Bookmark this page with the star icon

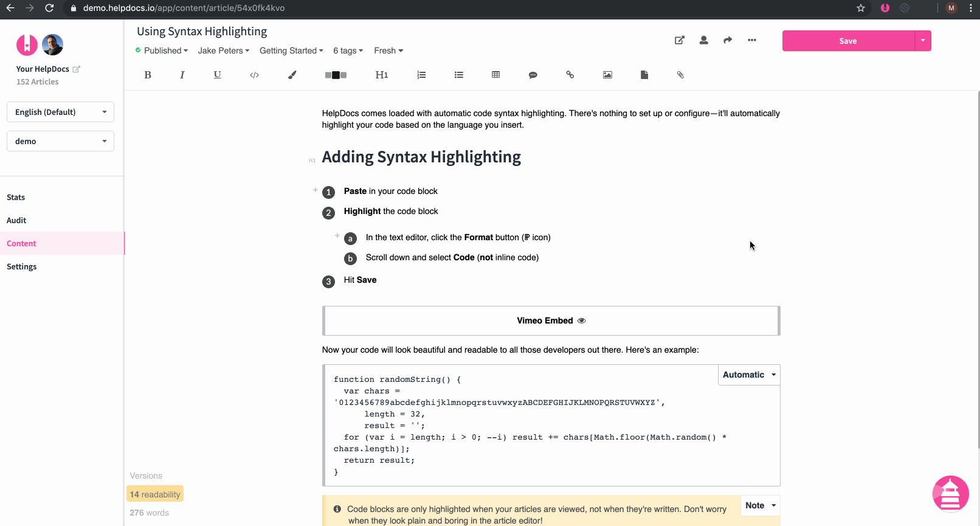tap(861, 8)
